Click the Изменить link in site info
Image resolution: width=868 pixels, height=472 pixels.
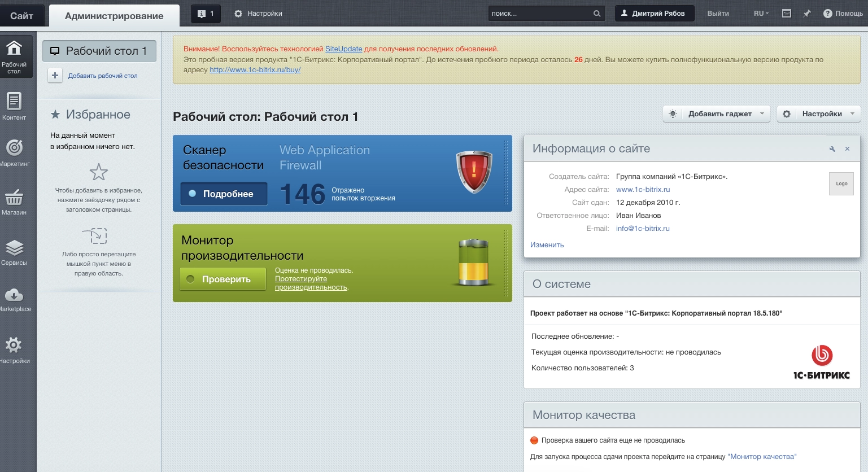point(547,245)
